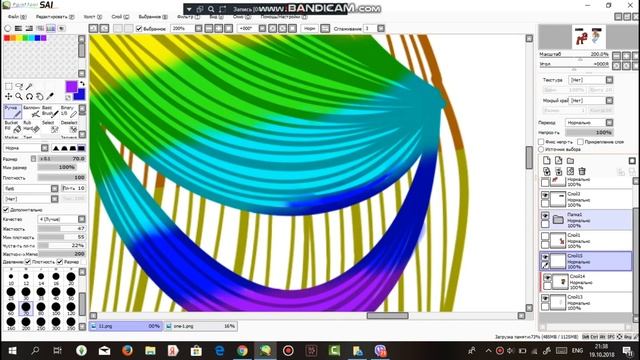Select the rotate view tool

coord(29,97)
